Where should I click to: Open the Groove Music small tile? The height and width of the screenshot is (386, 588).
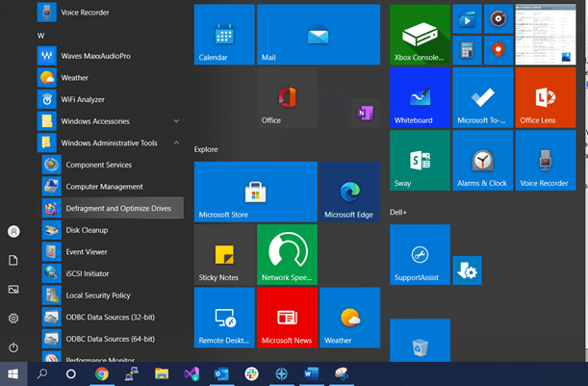point(499,18)
